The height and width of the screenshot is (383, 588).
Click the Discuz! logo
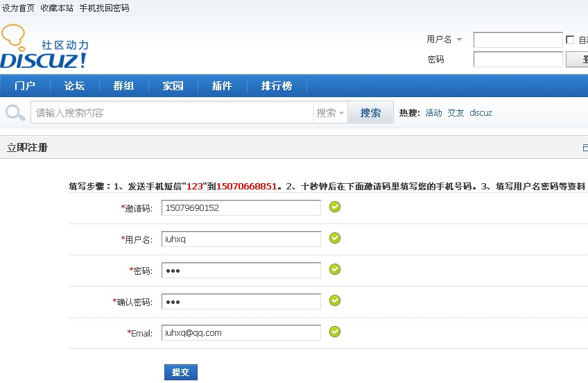coord(44,46)
